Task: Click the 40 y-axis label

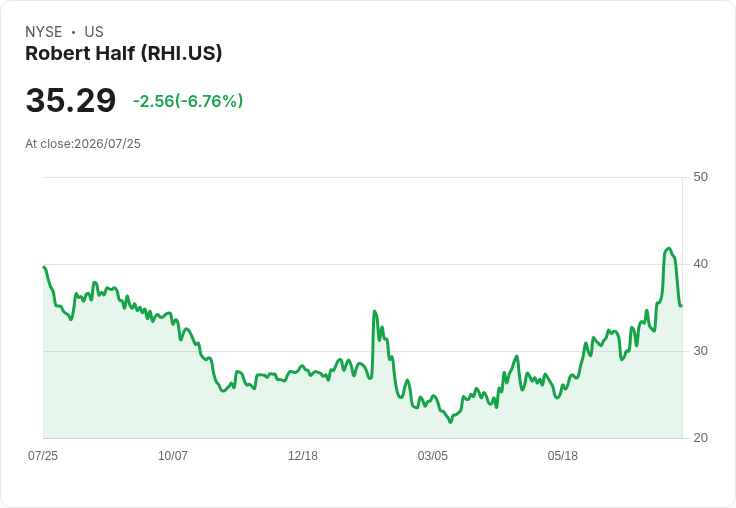Action: (x=700, y=264)
